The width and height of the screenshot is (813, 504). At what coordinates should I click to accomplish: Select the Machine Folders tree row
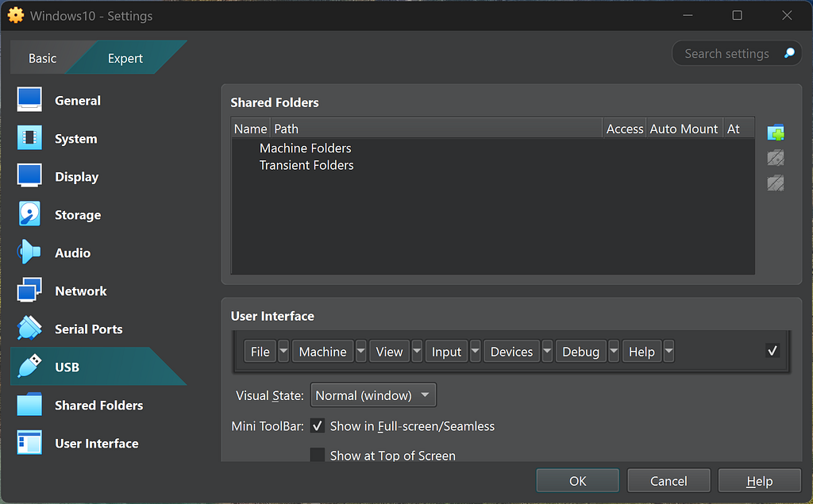coord(305,148)
